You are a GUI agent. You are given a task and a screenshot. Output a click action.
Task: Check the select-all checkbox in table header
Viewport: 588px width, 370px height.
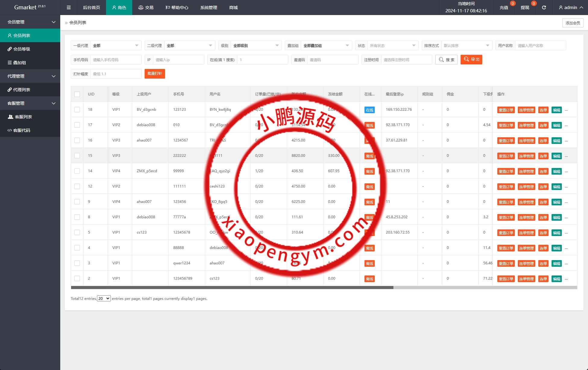[x=77, y=94]
